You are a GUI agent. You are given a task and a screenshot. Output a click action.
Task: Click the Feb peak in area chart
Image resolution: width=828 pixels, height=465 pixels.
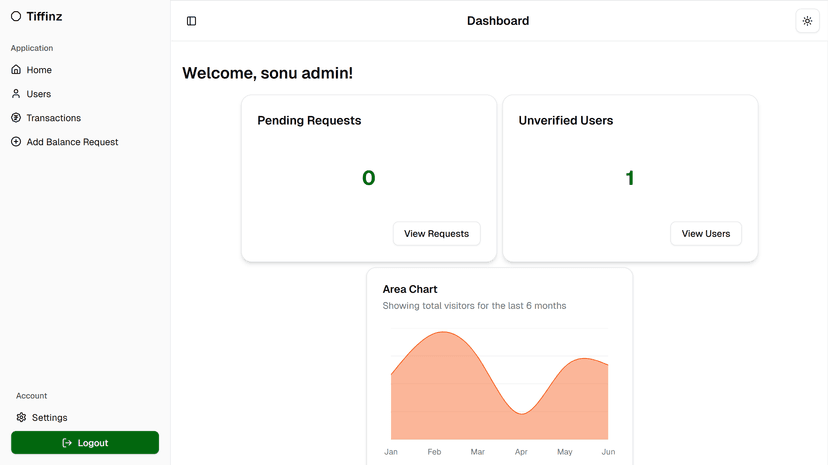[x=439, y=334]
